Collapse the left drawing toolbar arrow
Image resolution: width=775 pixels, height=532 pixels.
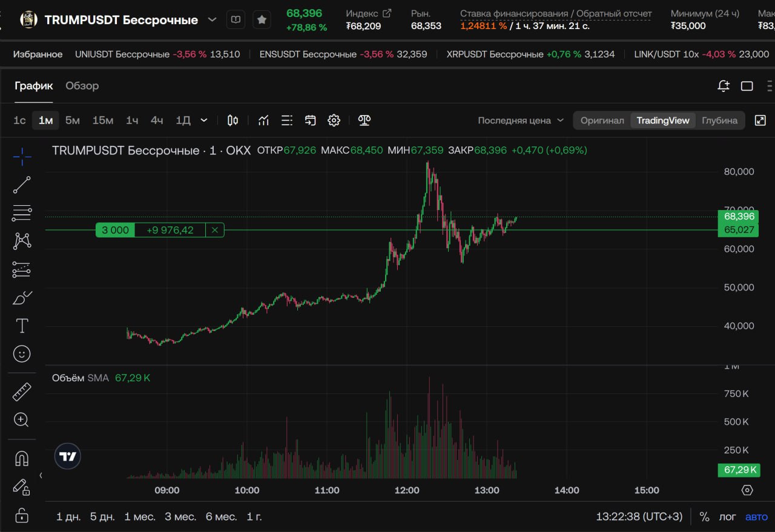(41, 476)
